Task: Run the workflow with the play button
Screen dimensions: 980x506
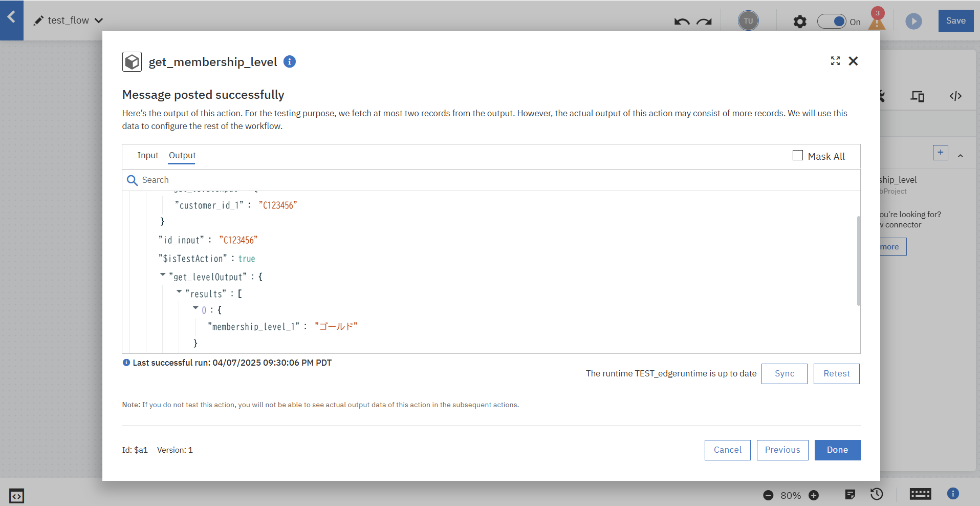Action: tap(913, 21)
